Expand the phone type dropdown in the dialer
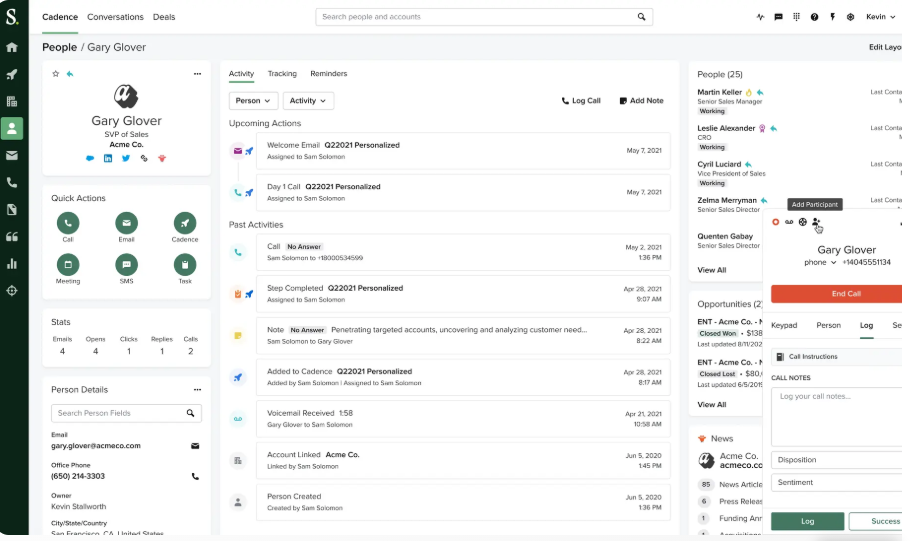Screen dimensions: 915x541 point(820,263)
